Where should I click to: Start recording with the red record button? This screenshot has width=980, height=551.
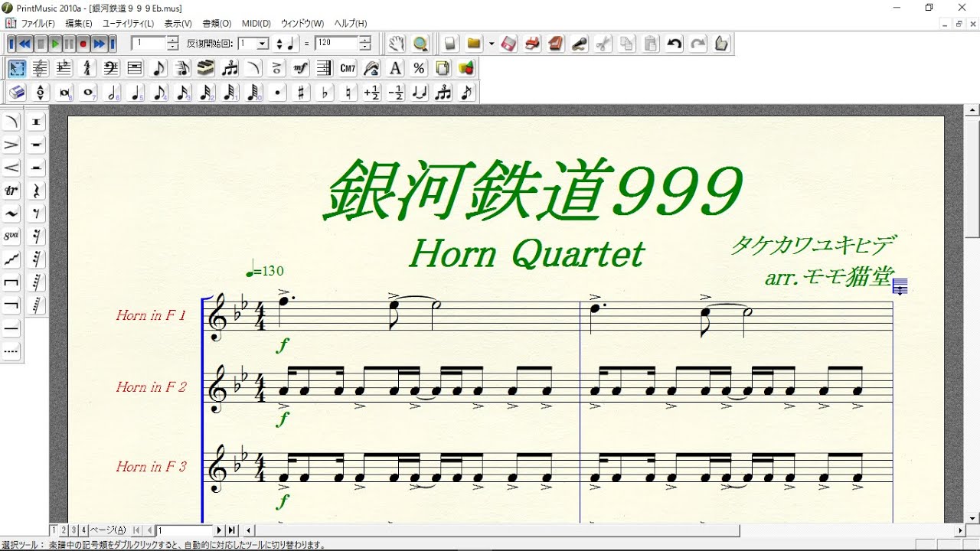pos(83,44)
